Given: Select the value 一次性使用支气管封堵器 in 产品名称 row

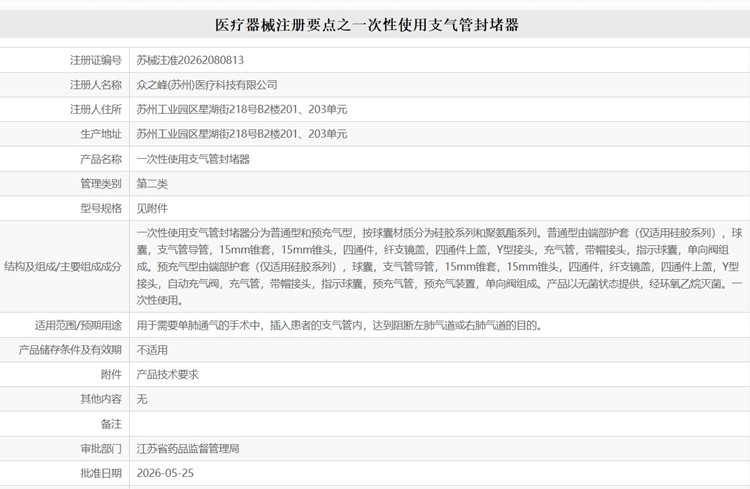Looking at the screenshot, I should (193, 159).
